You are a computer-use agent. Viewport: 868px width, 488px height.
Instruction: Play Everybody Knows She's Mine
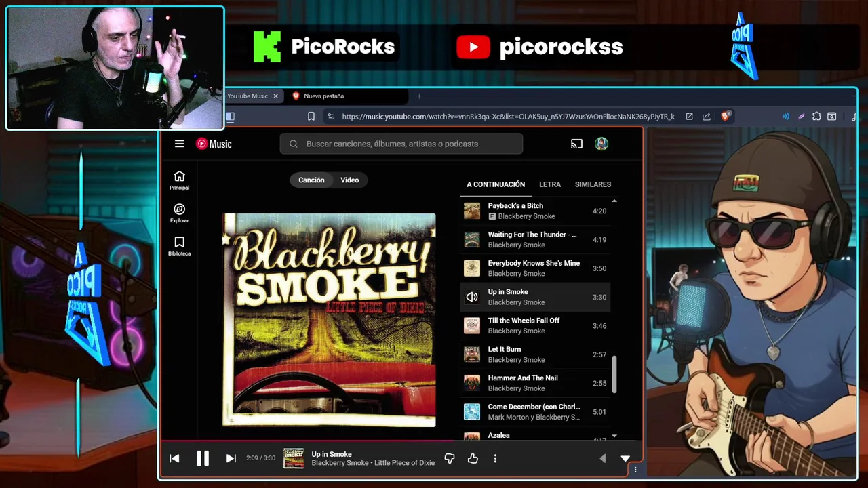(535, 268)
